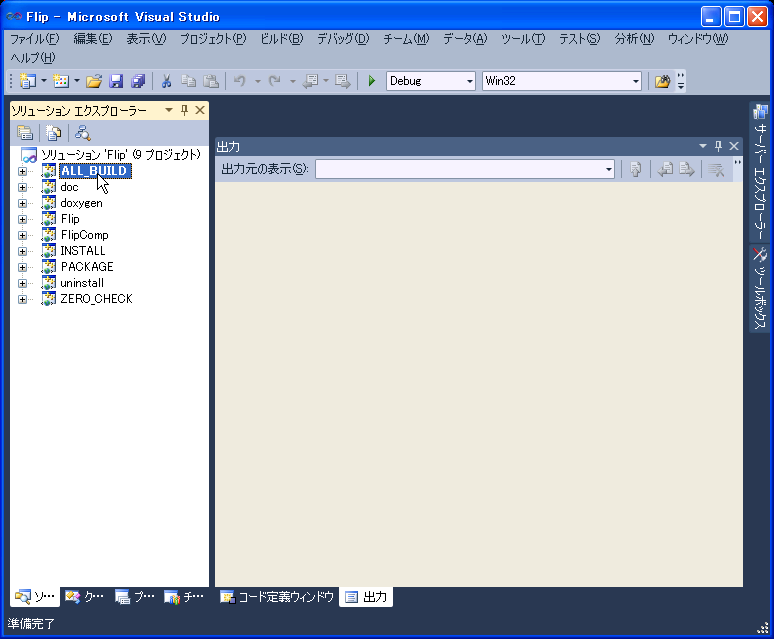Go to previous message in output
This screenshot has width=774, height=639.
[665, 170]
